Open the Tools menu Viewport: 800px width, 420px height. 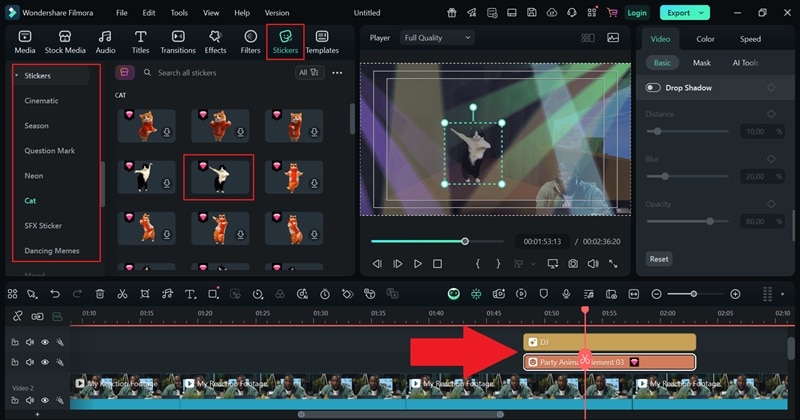click(179, 13)
